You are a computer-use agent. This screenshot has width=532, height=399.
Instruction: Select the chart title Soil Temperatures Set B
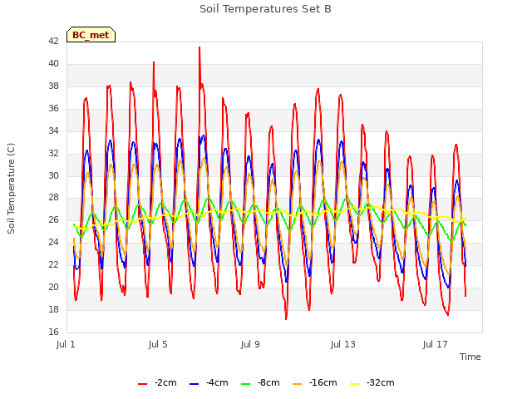265,9
